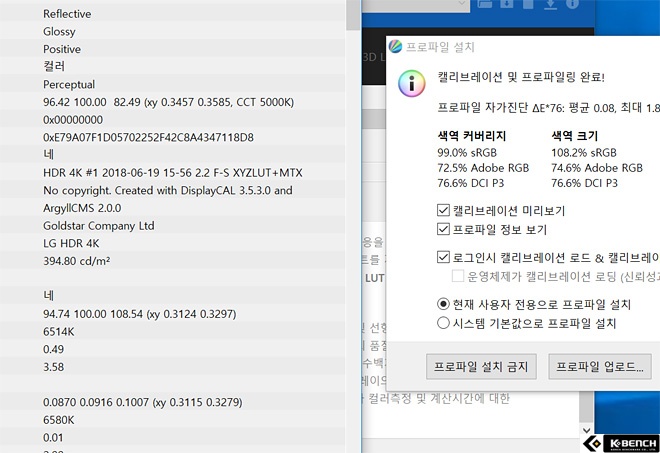
Task: Click the 74.6% Adobe RGB gamut volume value
Action: 597,168
